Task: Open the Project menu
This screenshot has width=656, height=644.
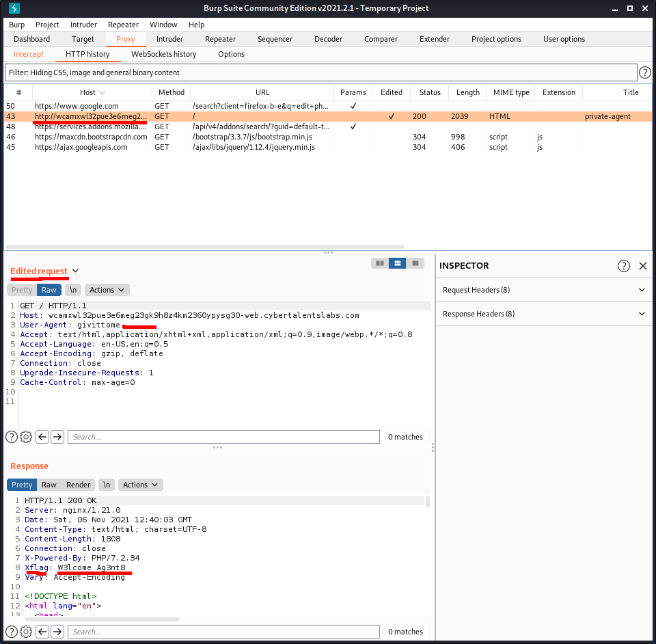Action: tap(47, 25)
